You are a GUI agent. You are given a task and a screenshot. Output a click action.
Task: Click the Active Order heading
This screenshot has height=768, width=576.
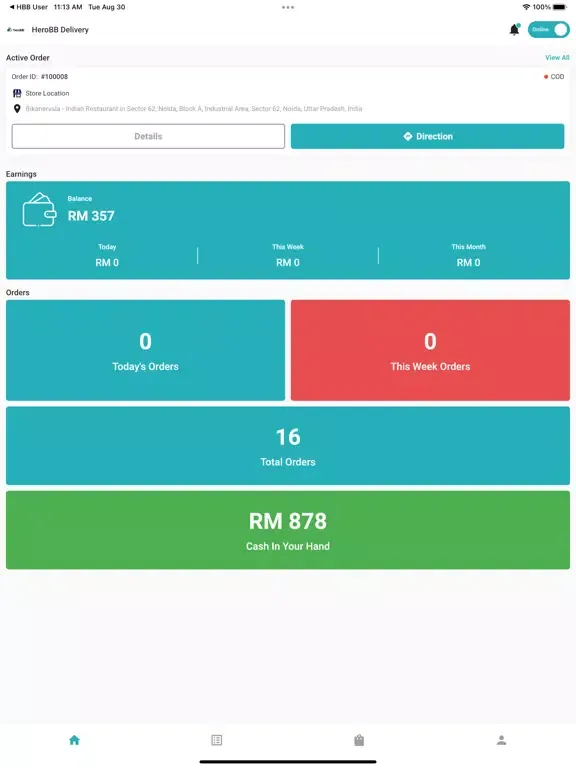[28, 58]
